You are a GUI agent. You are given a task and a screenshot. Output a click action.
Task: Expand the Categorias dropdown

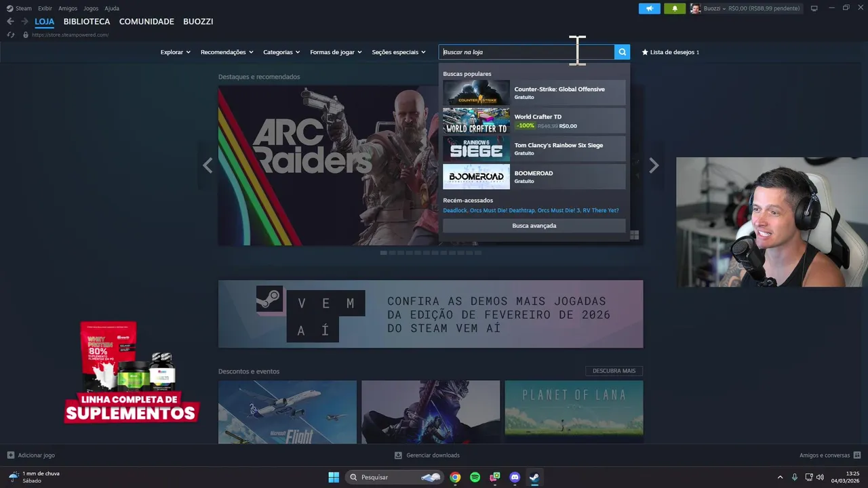[281, 52]
